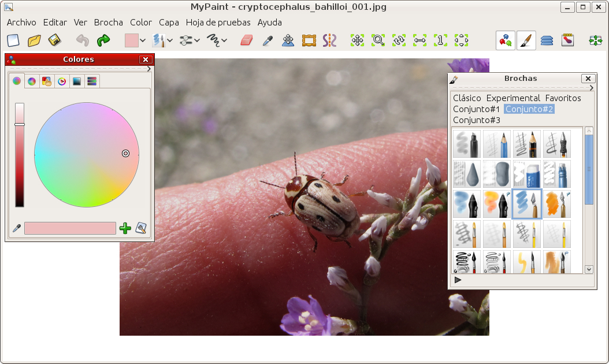The image size is (609, 364).
Task: Expand the triangle at the Brochas panel bottom
Action: point(458,280)
